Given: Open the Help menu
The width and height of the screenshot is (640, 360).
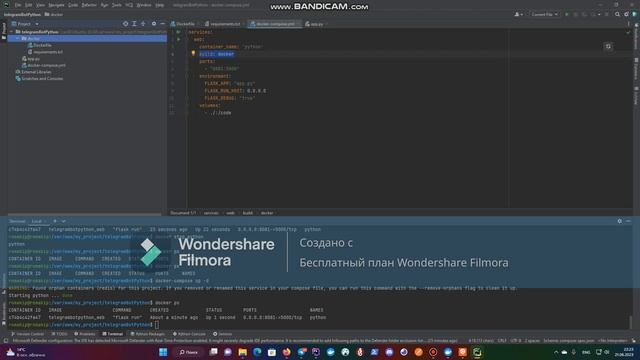Looking at the screenshot, I should [160, 5].
